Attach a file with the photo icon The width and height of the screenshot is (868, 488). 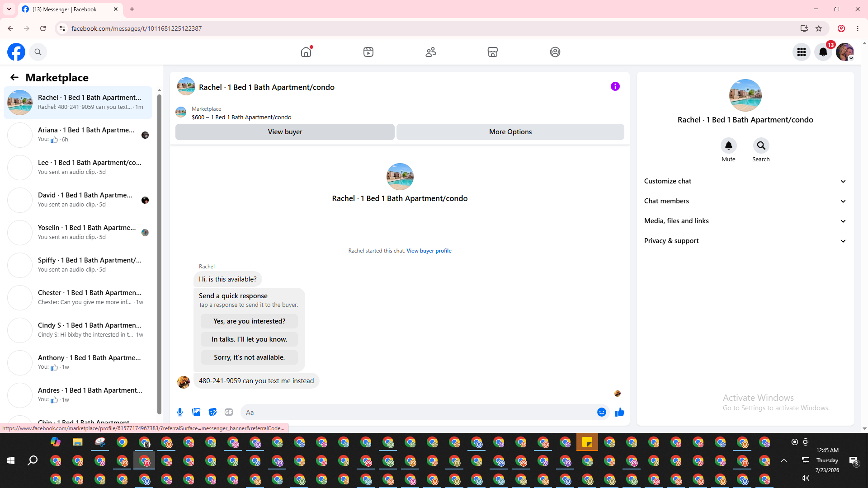coord(196,412)
